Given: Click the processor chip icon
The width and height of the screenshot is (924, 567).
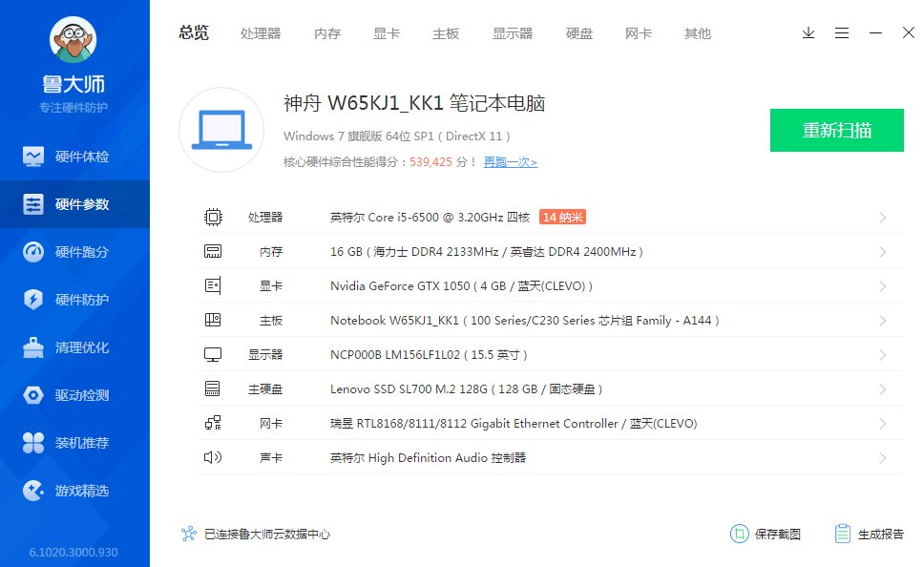Looking at the screenshot, I should [x=213, y=218].
